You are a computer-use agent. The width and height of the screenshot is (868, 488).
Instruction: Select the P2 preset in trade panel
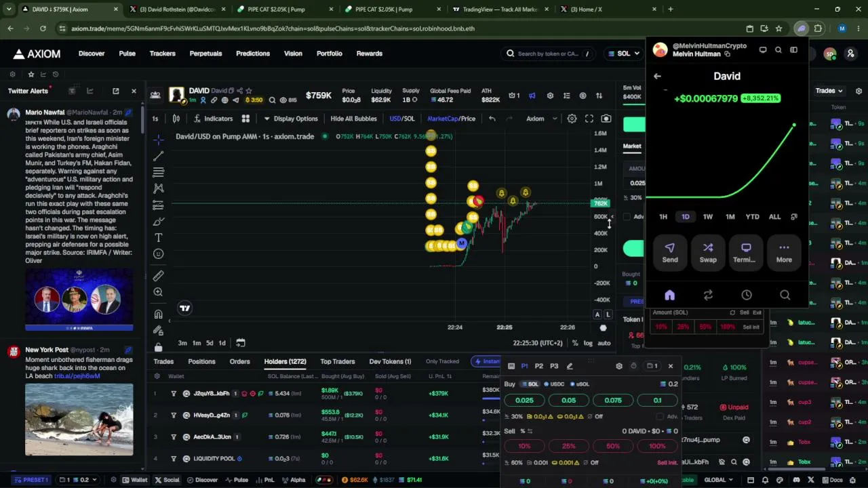pyautogui.click(x=539, y=366)
